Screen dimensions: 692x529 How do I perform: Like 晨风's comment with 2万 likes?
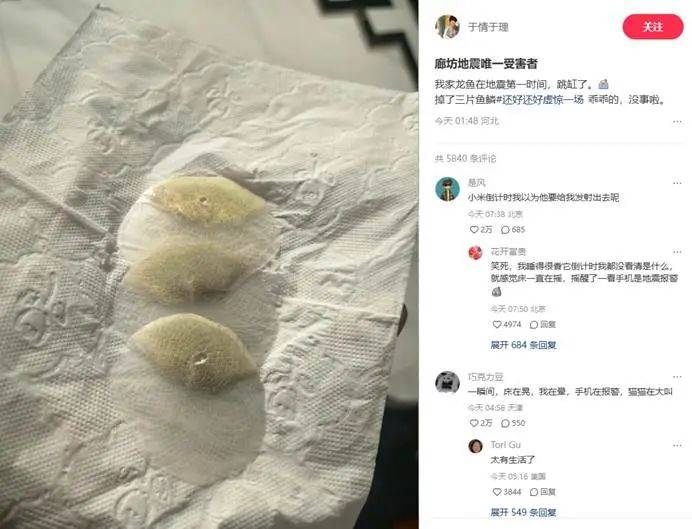point(481,229)
